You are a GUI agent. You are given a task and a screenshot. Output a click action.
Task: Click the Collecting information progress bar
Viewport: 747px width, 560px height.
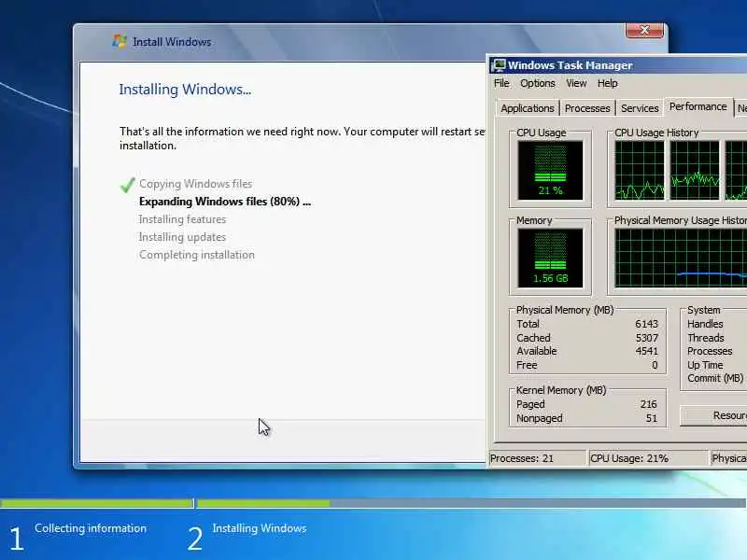click(x=96, y=503)
